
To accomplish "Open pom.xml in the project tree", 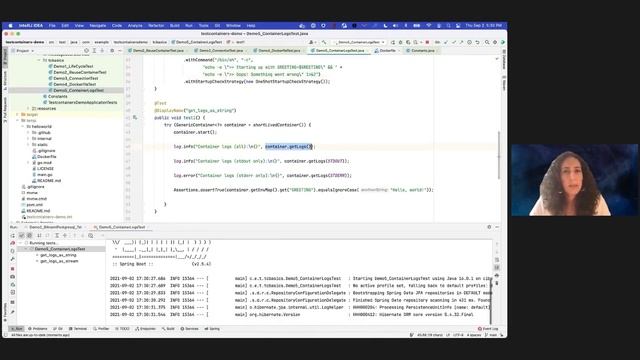I will [x=34, y=204].
